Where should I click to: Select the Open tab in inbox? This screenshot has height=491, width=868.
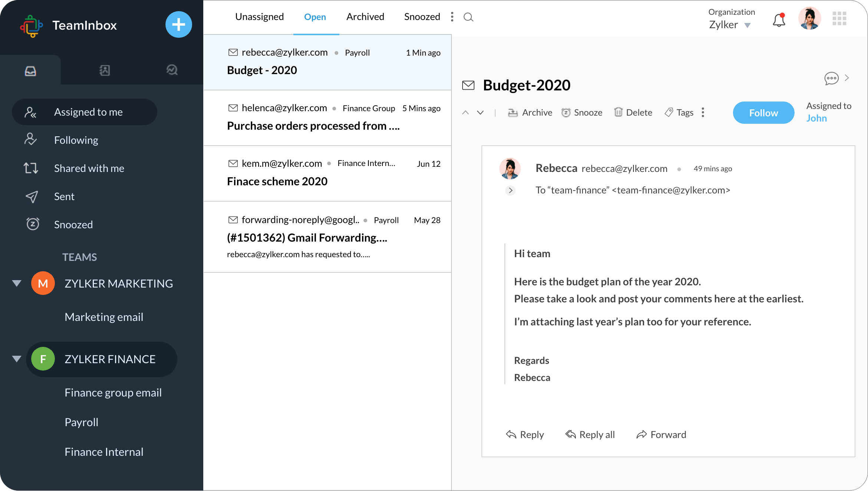tap(315, 17)
